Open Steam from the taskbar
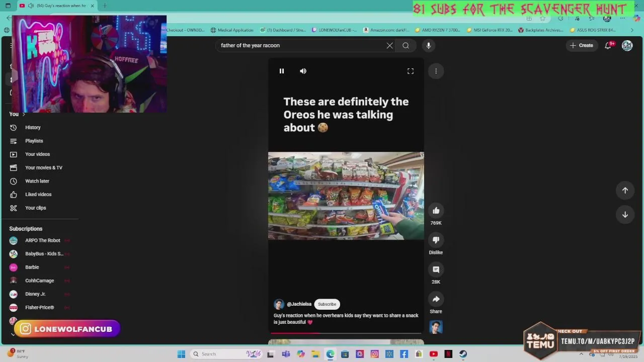The height and width of the screenshot is (362, 644). 463,354
